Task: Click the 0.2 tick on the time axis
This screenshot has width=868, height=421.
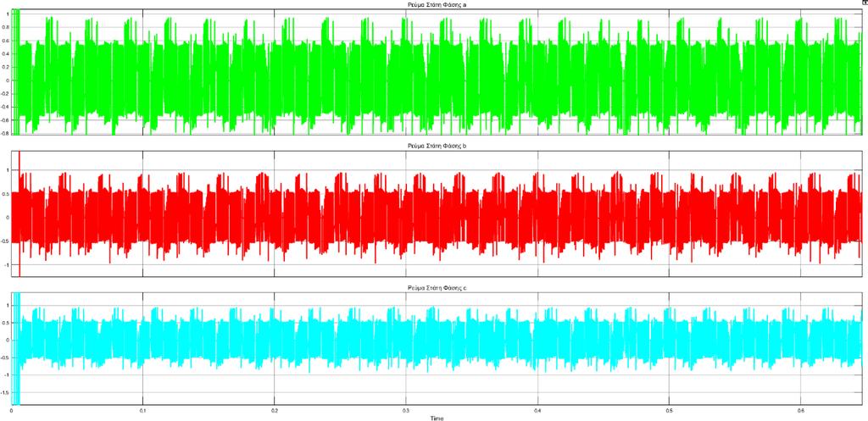Action: tap(274, 412)
